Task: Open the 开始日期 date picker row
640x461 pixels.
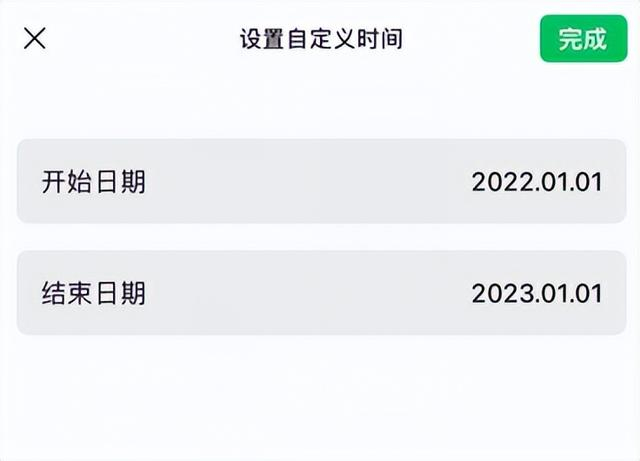Action: point(321,181)
